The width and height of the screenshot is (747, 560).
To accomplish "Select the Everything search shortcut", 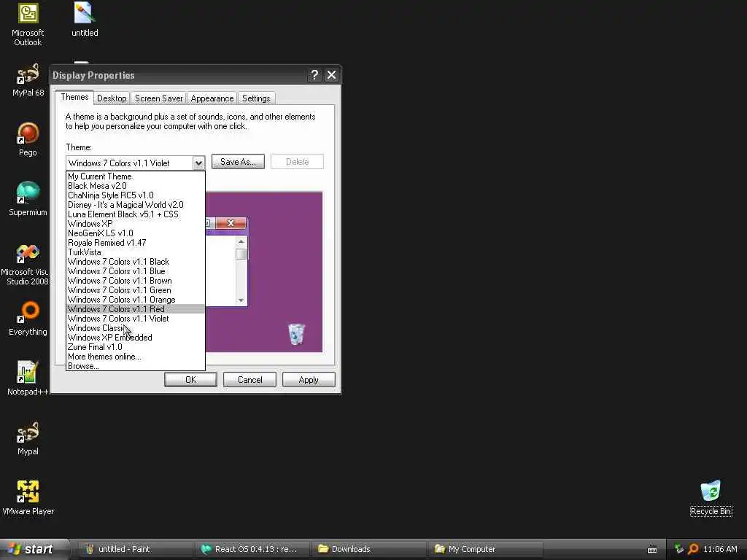I will click(x=28, y=319).
